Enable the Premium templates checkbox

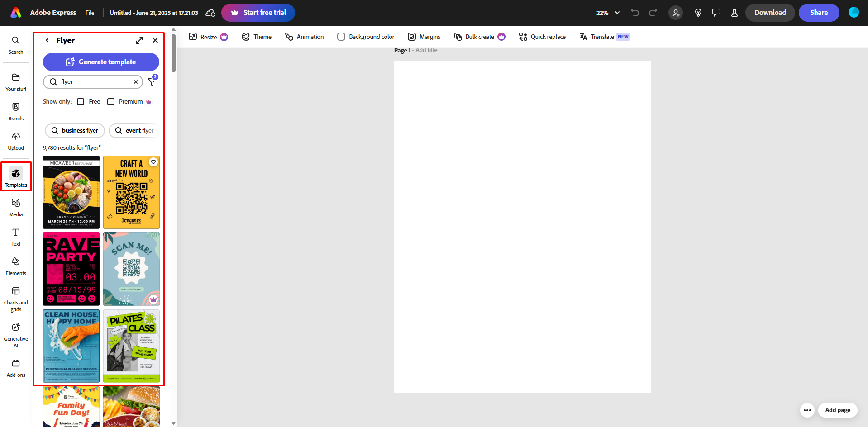coord(111,101)
